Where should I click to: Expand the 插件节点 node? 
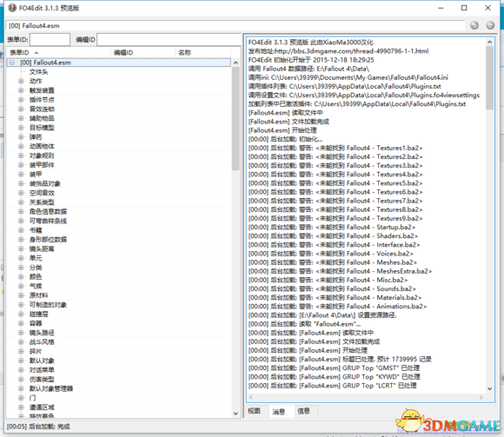tap(21, 100)
